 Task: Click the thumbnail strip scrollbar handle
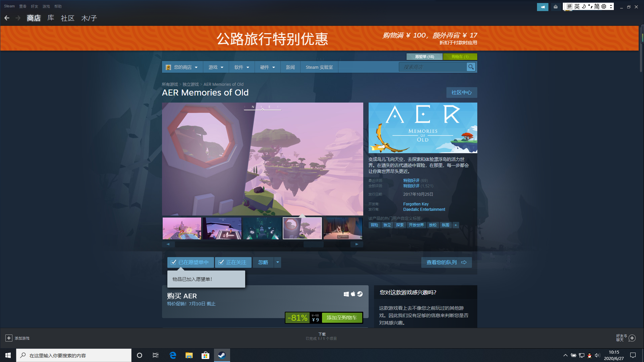point(314,244)
